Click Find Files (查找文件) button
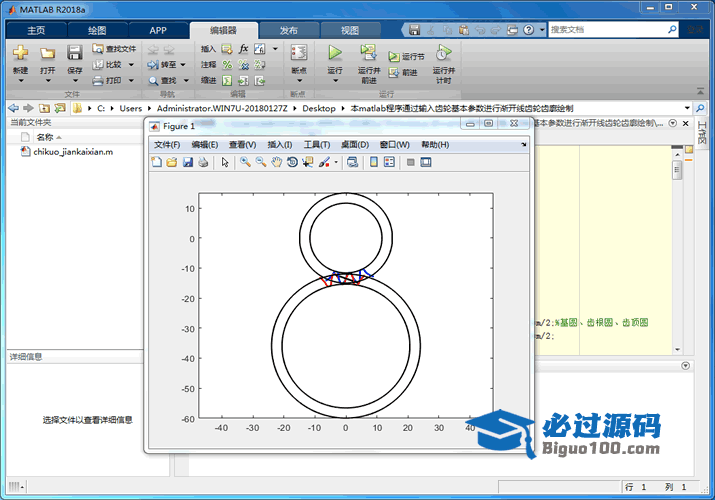715x500 pixels. 114,49
